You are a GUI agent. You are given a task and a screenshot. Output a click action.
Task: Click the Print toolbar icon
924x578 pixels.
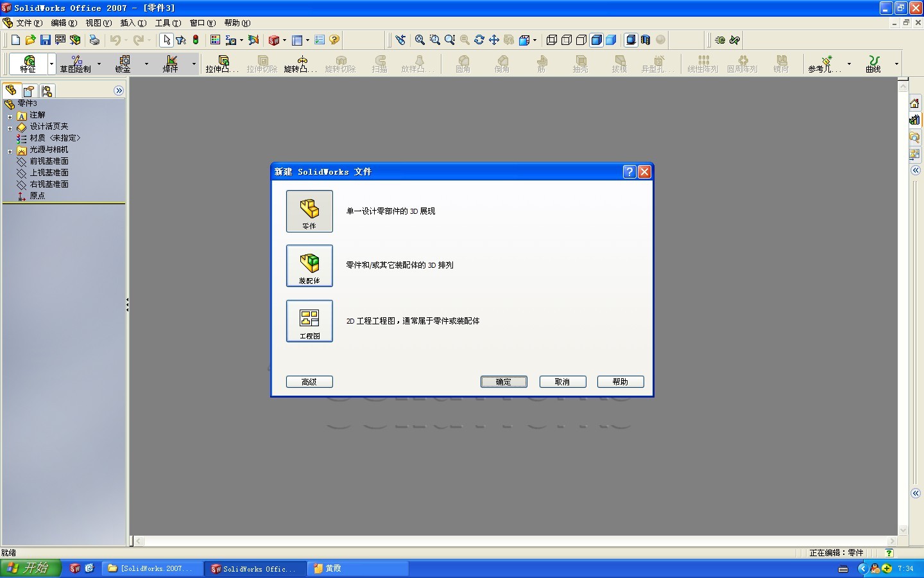click(94, 40)
